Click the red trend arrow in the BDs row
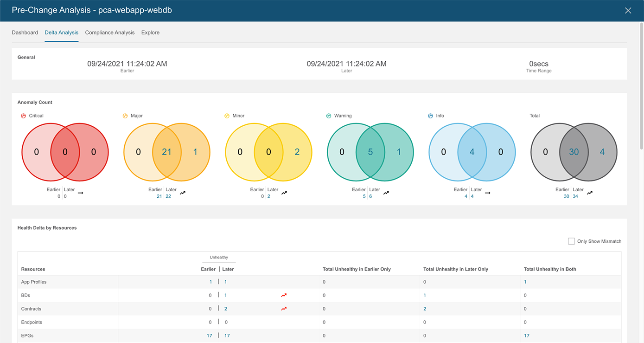The image size is (644, 343). (284, 295)
